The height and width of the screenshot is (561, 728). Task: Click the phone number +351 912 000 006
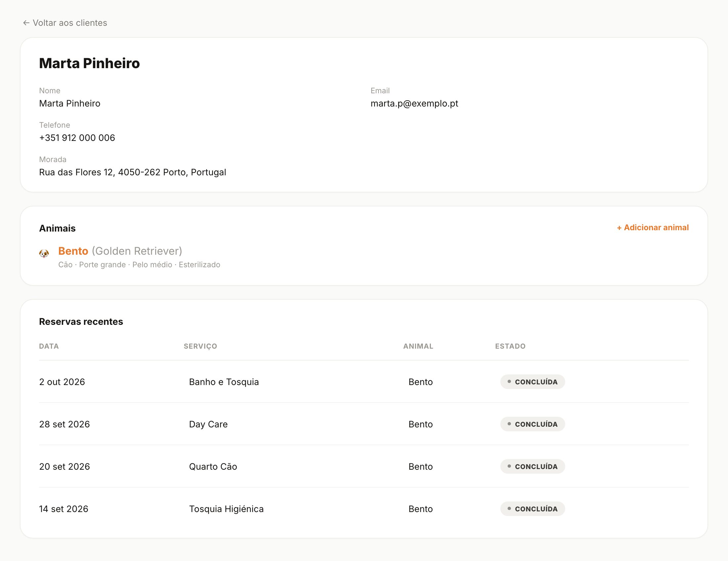point(77,138)
